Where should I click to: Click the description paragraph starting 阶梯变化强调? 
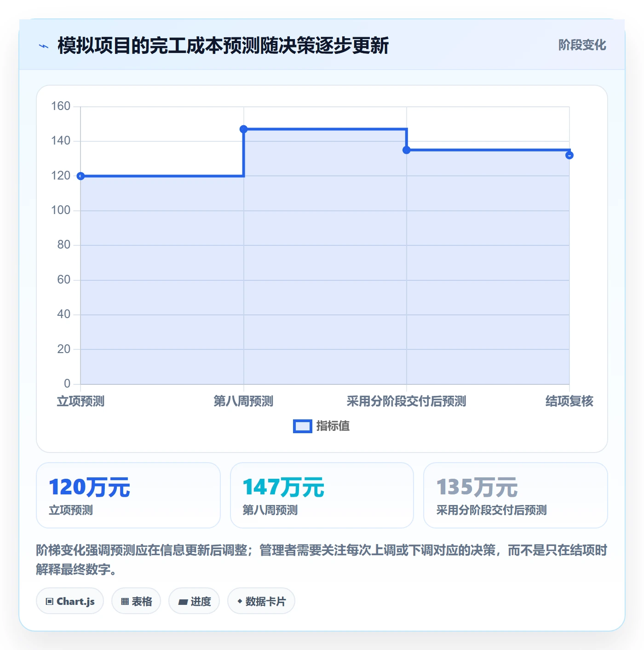click(322, 559)
